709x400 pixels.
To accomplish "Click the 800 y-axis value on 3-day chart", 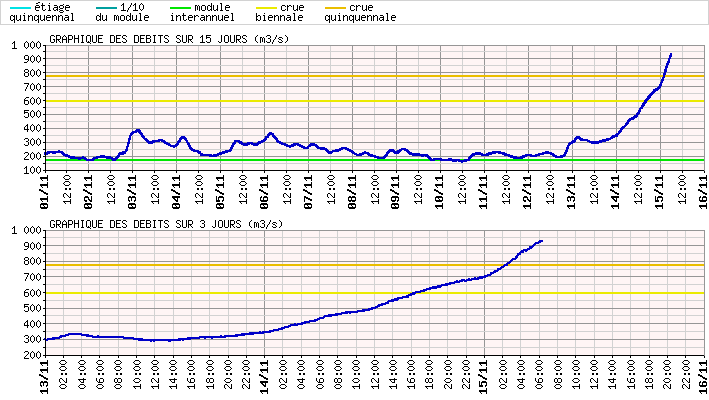I will 33,262.
